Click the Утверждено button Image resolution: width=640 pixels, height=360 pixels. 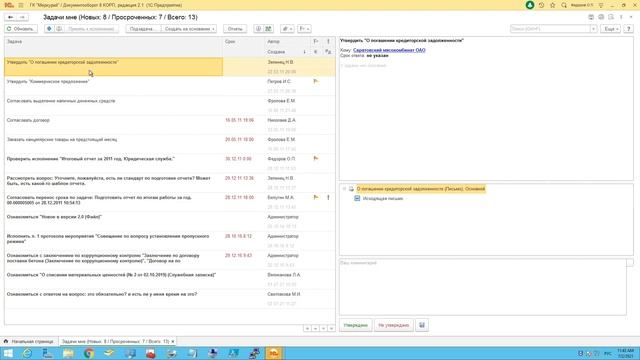(x=356, y=325)
